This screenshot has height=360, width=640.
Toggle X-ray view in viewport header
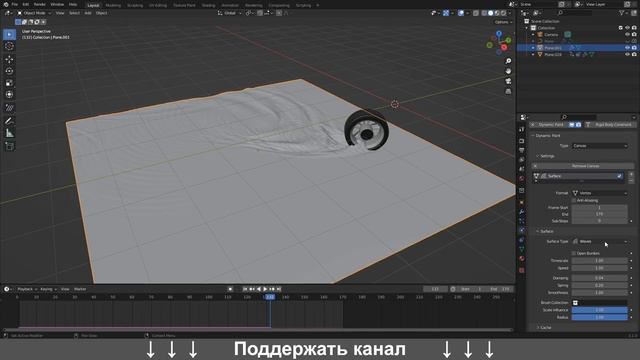click(476, 13)
